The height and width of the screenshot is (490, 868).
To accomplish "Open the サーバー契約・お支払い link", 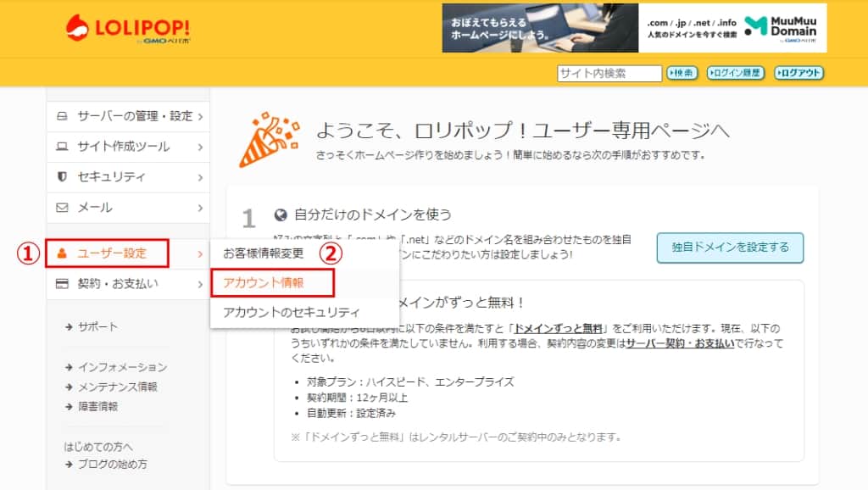I will [x=681, y=343].
